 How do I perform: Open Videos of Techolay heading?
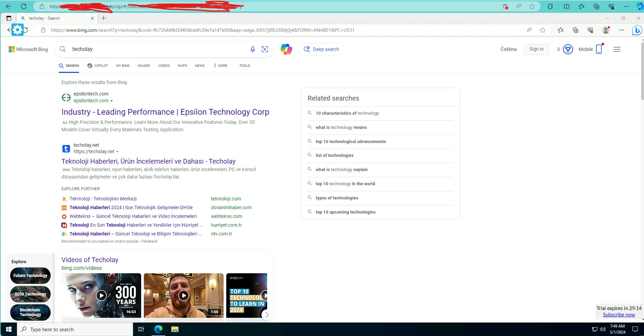coord(90,260)
